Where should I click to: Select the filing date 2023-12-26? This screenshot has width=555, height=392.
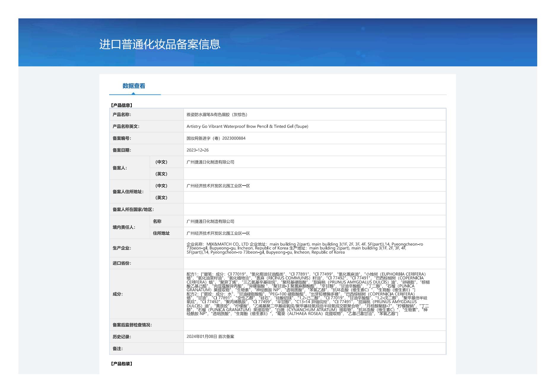tap(198, 150)
